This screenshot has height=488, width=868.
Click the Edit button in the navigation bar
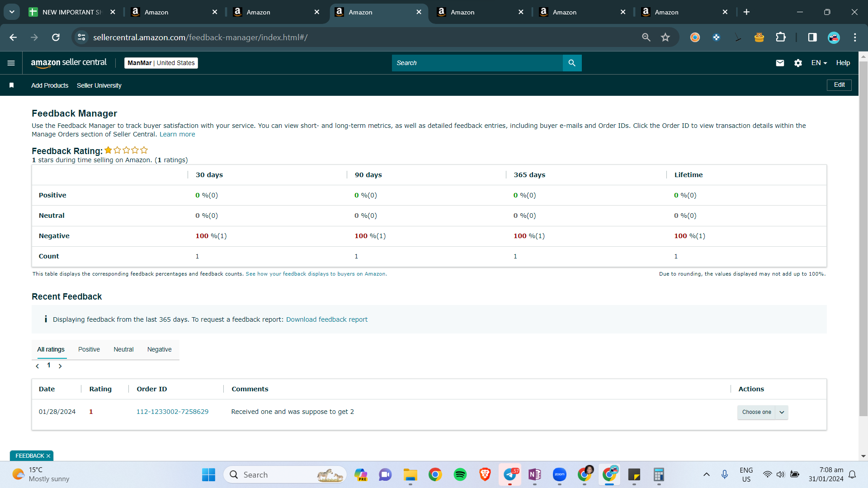pos(839,85)
